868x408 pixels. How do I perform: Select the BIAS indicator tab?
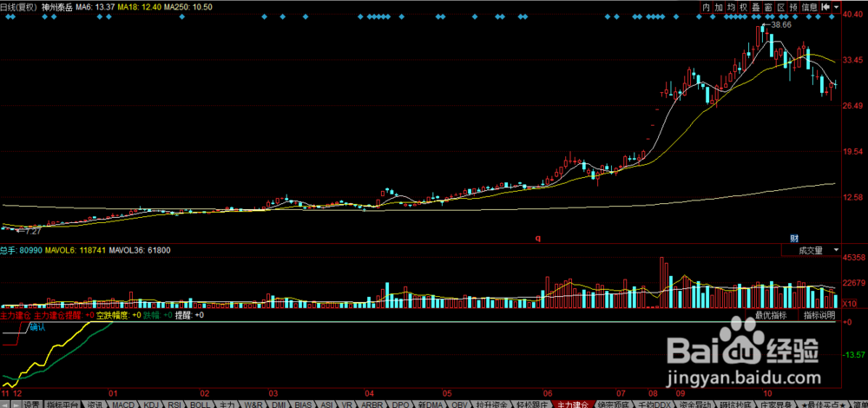pos(303,405)
